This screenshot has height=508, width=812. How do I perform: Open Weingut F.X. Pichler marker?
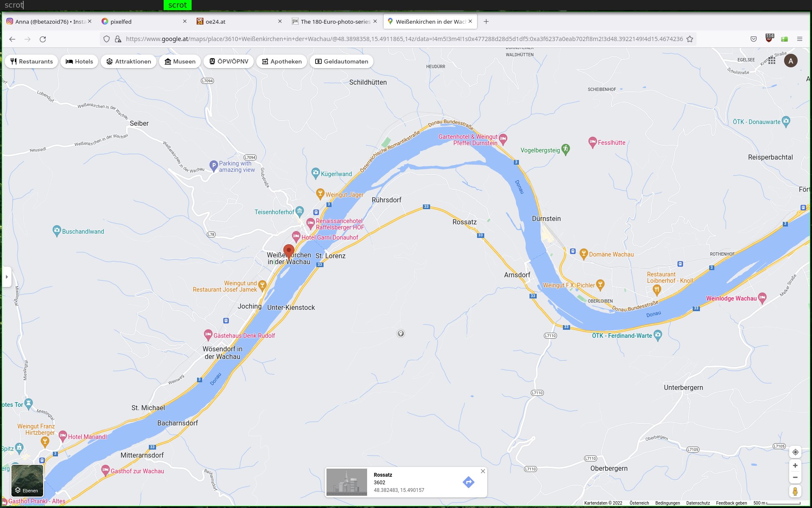tap(600, 284)
